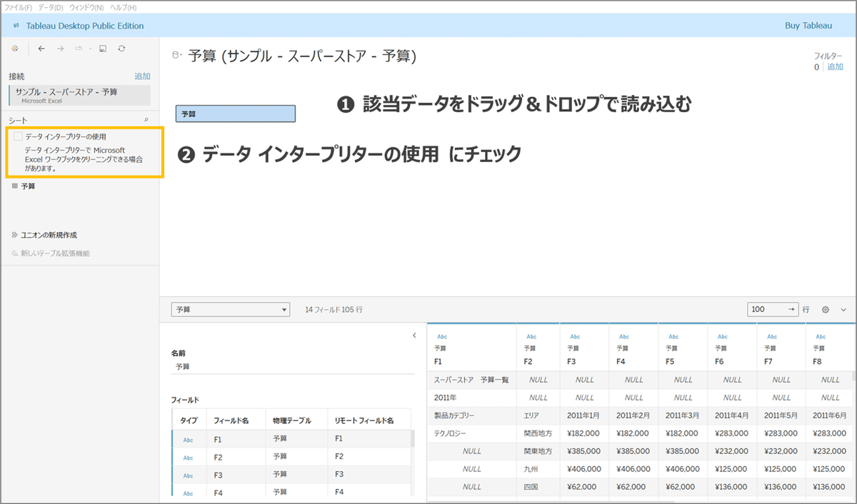Open the preview settings gear icon
This screenshot has width=857, height=504.
coord(826,310)
